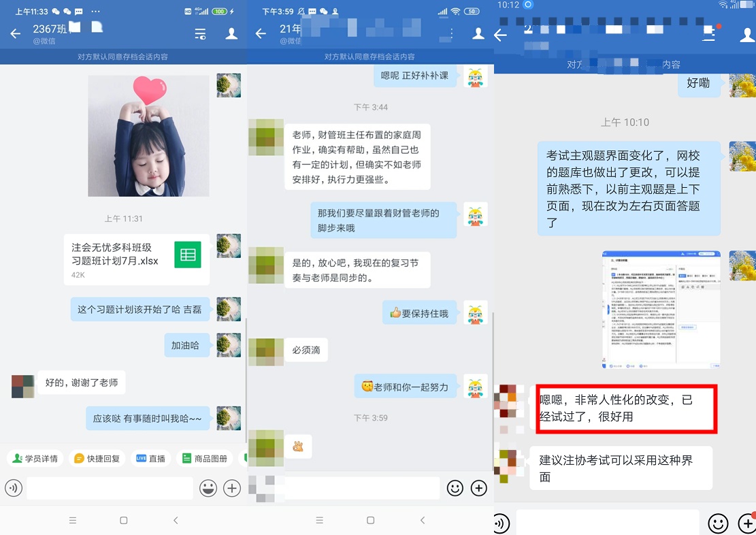
Task: Open three-dot menu in 21年 chat header
Action: [x=451, y=33]
